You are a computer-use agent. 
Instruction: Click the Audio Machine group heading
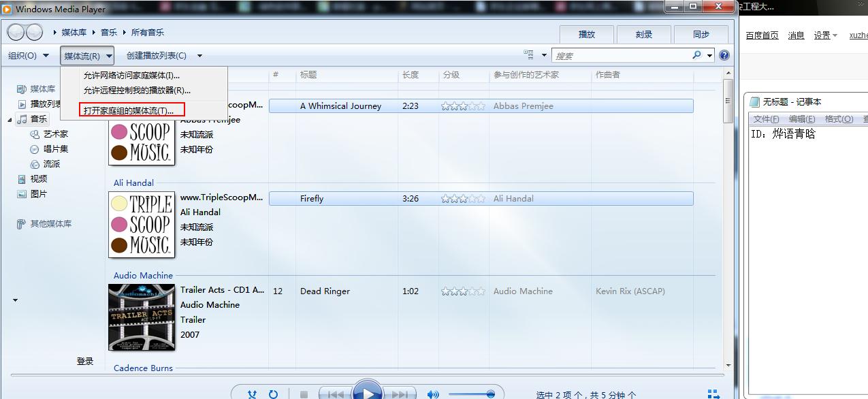click(x=143, y=276)
